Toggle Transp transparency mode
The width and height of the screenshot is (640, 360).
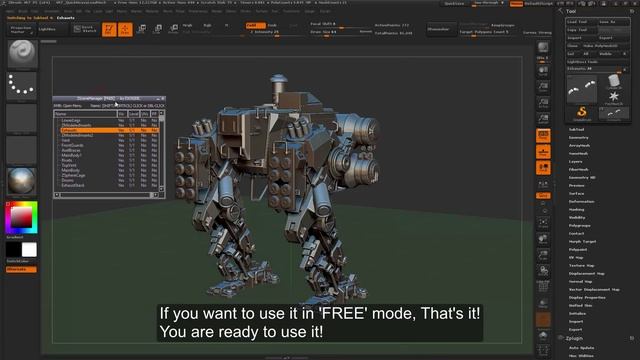pyautogui.click(x=543, y=304)
